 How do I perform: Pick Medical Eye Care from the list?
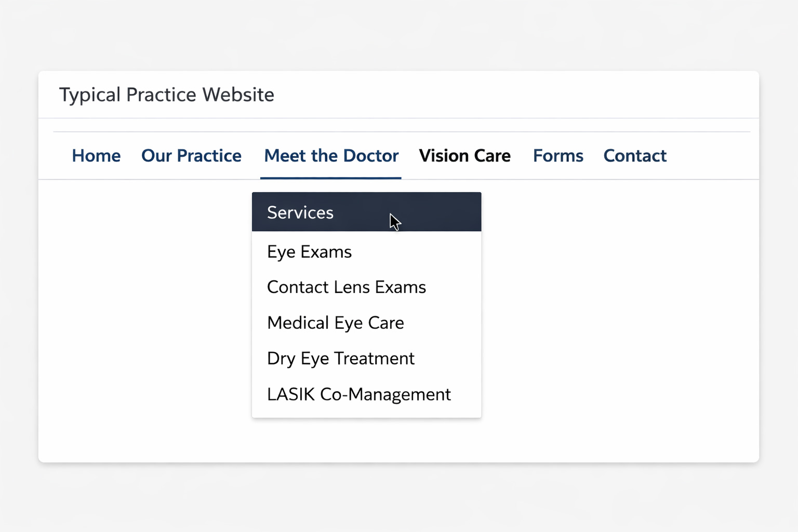click(x=335, y=323)
